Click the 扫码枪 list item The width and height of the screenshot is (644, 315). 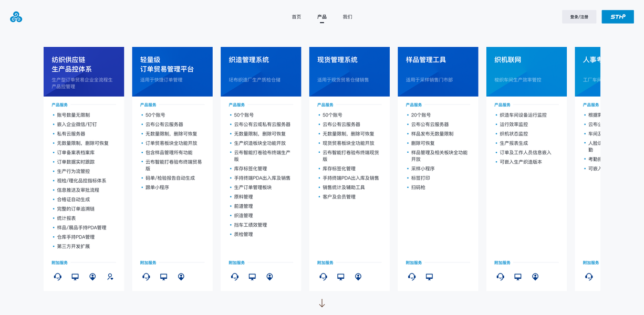418,187
